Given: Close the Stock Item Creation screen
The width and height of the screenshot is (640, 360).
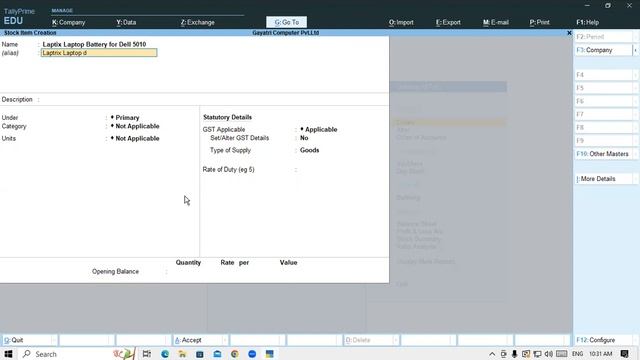Looking at the screenshot, I should (x=569, y=33).
